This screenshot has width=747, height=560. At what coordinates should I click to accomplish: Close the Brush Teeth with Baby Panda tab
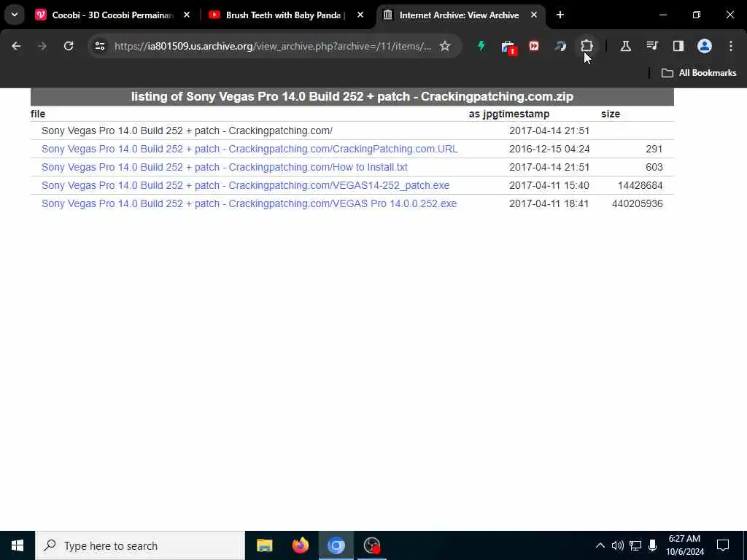(360, 15)
